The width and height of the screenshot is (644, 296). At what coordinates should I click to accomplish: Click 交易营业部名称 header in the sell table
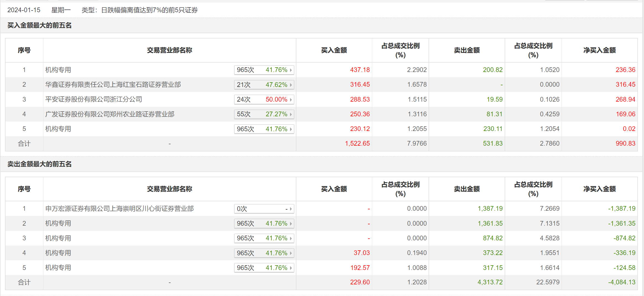(x=170, y=189)
